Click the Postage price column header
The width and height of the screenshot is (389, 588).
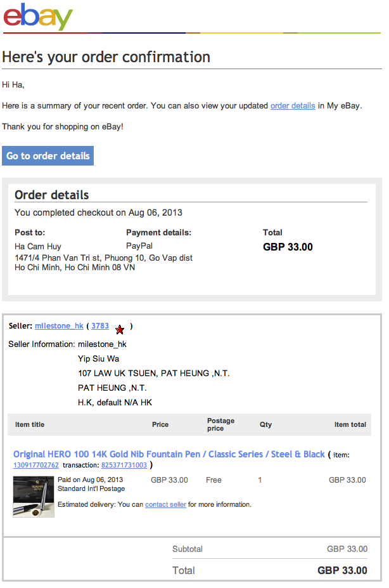pyautogui.click(x=220, y=424)
